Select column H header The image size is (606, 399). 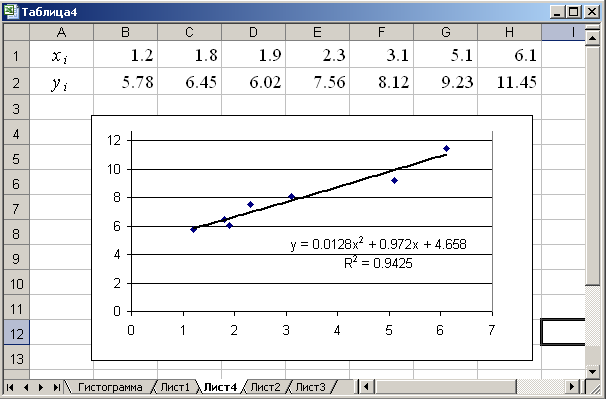(509, 32)
